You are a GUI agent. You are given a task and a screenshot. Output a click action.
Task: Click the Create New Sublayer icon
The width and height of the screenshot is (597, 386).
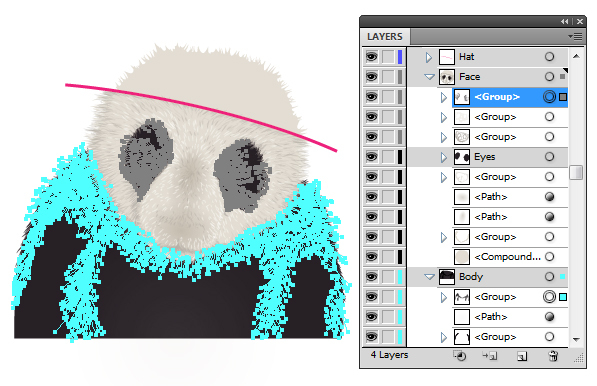pyautogui.click(x=490, y=356)
